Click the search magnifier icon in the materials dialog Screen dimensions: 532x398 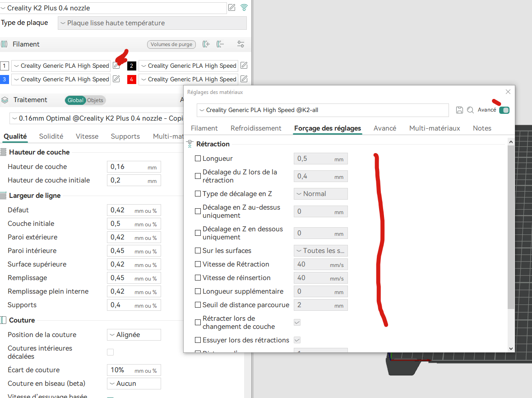pos(470,110)
